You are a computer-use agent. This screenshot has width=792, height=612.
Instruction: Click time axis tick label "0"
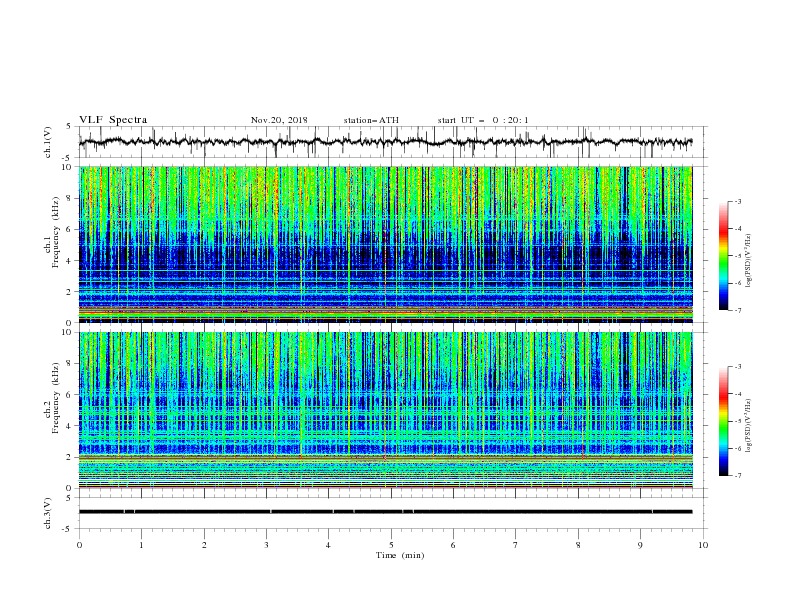click(79, 545)
